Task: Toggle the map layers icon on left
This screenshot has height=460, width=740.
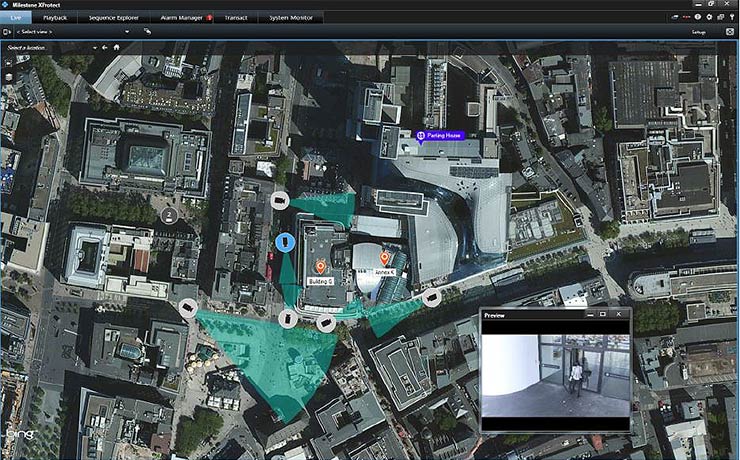Action: click(9, 76)
